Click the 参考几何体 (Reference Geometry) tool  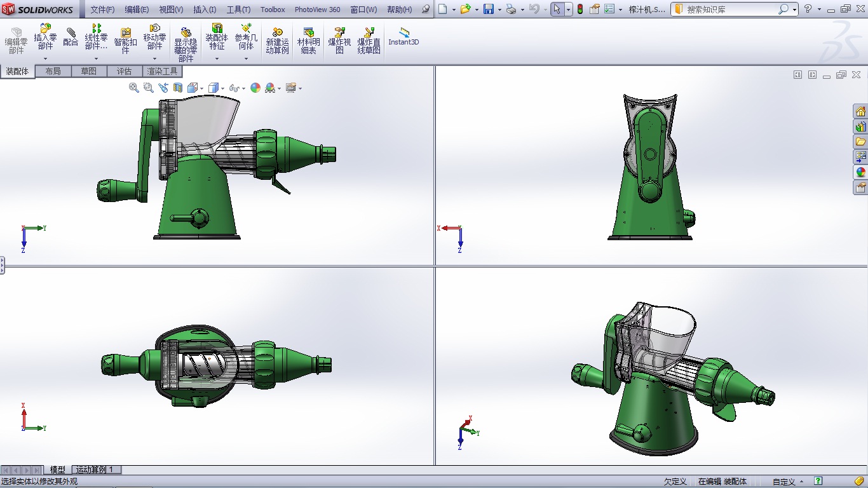(x=246, y=37)
